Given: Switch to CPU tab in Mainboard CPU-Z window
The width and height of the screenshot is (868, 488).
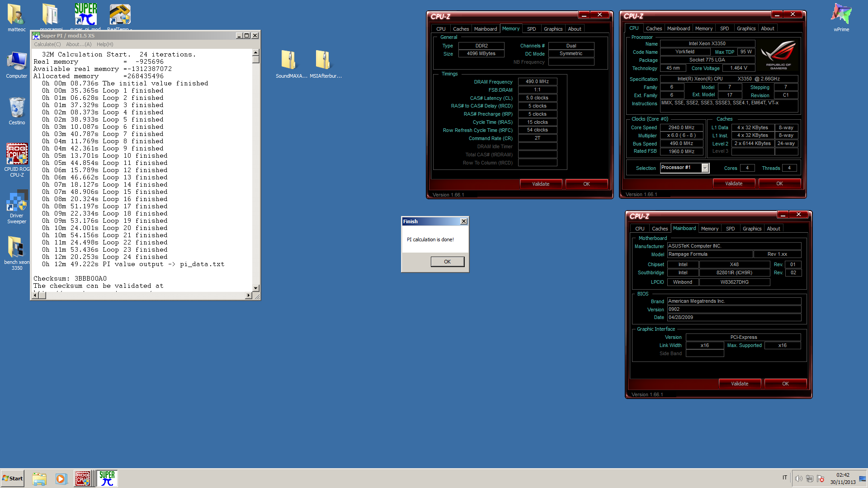Looking at the screenshot, I should [x=640, y=229].
